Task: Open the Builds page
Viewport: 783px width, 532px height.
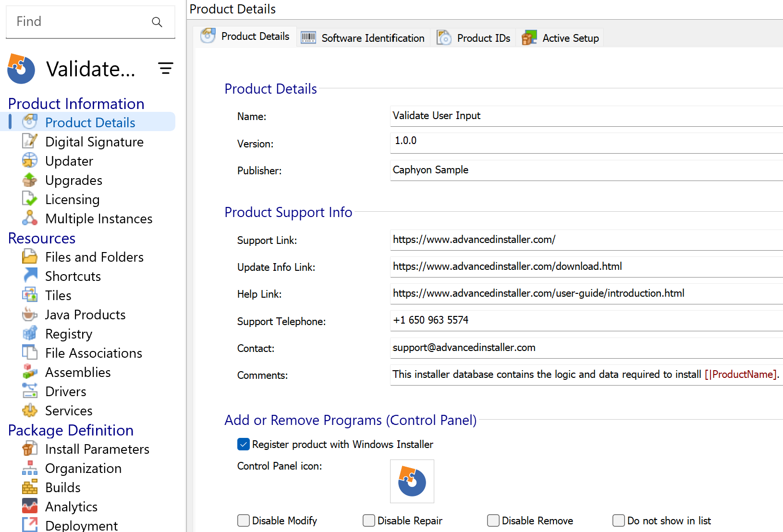Action: point(63,487)
